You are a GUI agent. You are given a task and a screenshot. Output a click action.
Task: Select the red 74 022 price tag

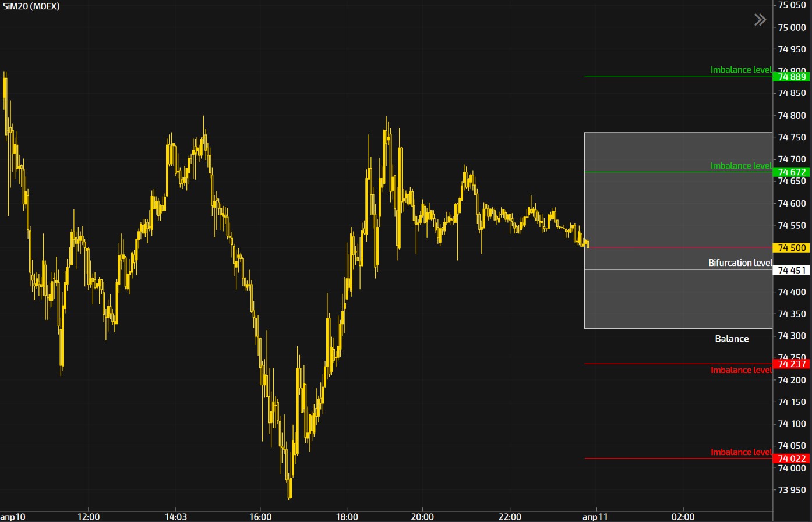(792, 459)
